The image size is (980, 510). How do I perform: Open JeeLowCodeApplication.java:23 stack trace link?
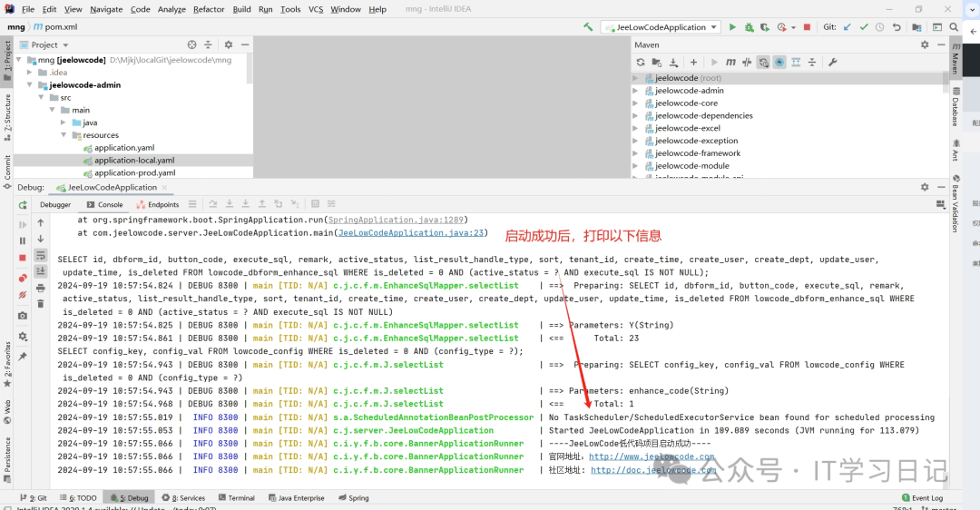411,233
